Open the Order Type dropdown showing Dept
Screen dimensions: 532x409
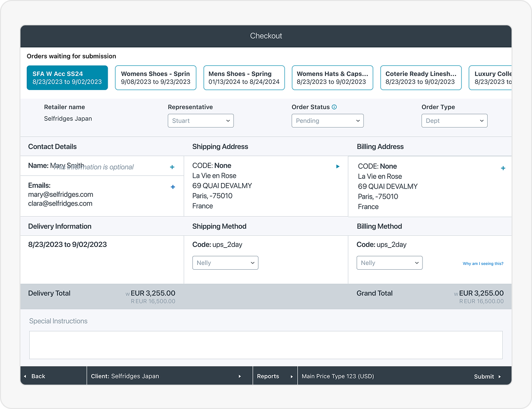click(x=454, y=121)
